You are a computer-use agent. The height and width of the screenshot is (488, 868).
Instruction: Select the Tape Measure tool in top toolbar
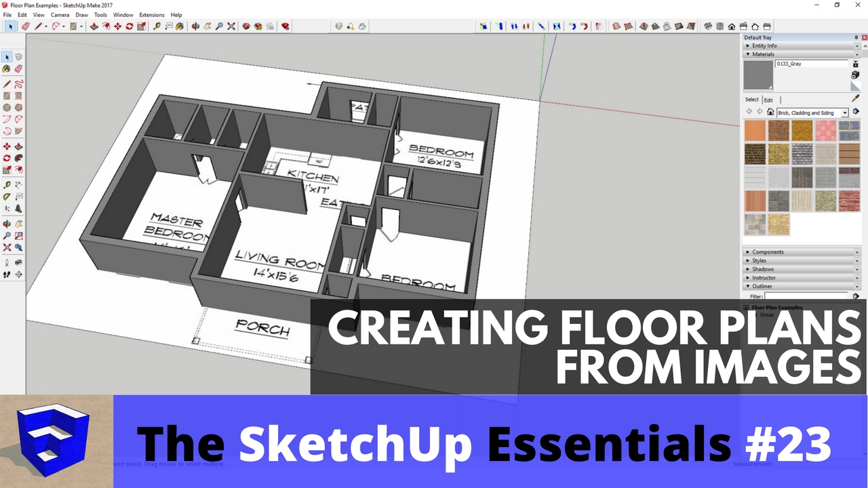pyautogui.click(x=157, y=26)
